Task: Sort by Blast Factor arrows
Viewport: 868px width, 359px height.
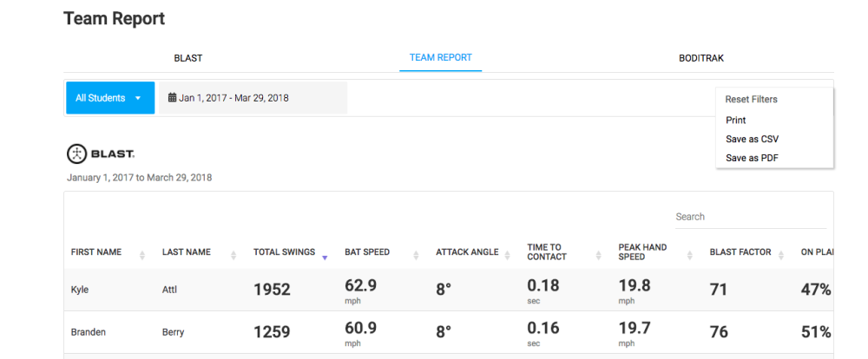Action: click(x=780, y=255)
